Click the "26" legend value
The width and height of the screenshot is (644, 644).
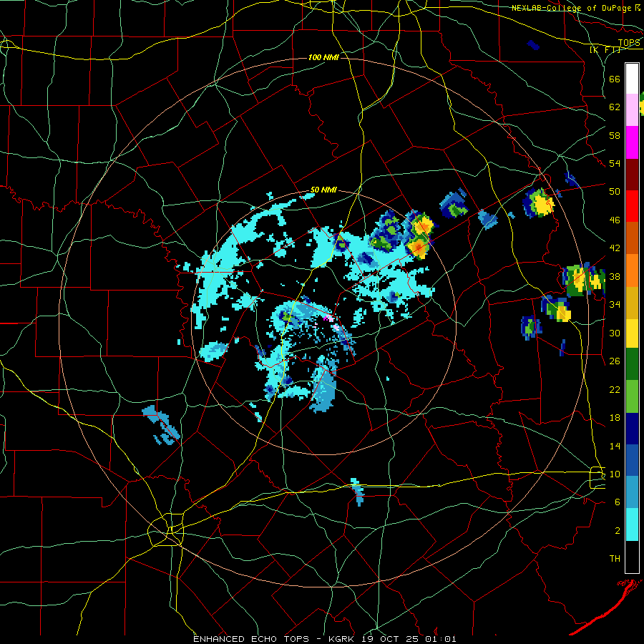coord(615,361)
